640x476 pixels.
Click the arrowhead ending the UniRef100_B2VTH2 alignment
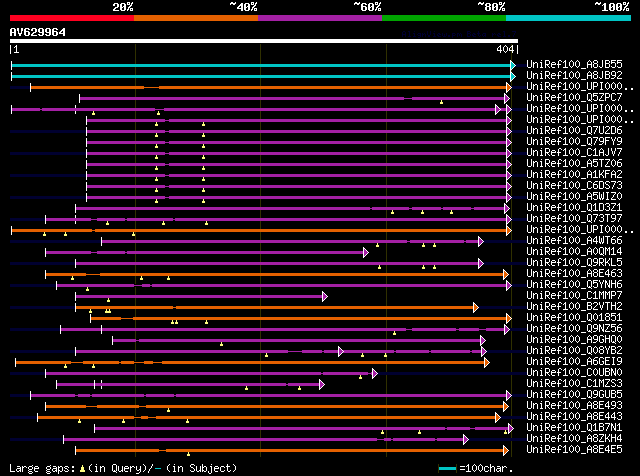[x=476, y=307]
